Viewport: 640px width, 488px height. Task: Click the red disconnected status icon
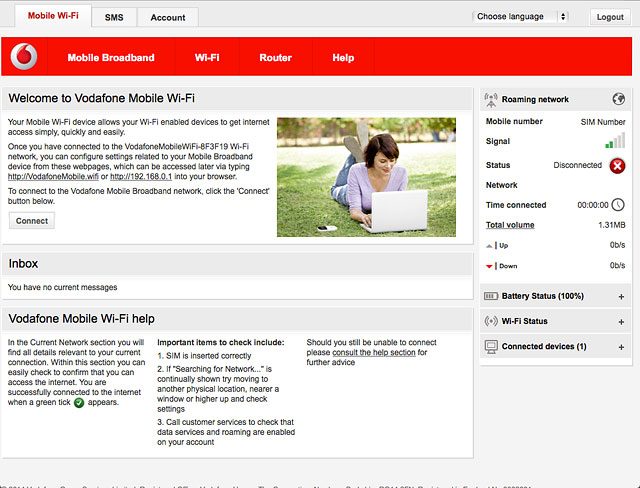pos(617,165)
